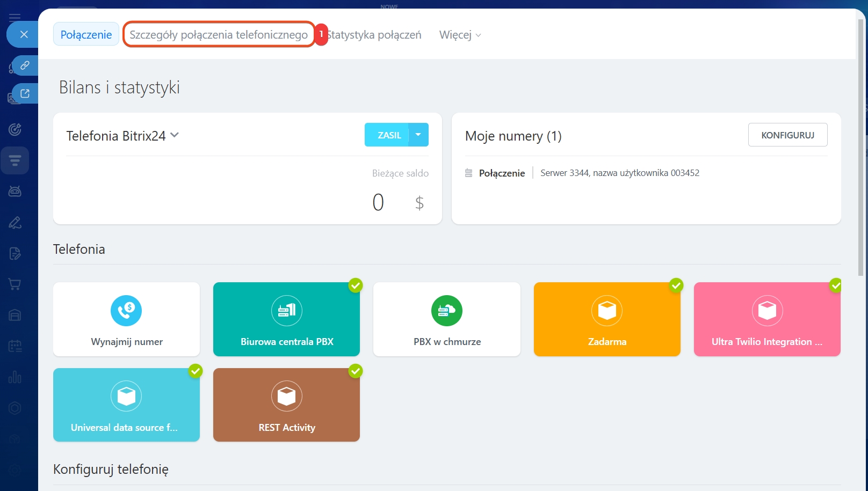The image size is (868, 491).
Task: Click the copy link icon
Action: (x=25, y=65)
